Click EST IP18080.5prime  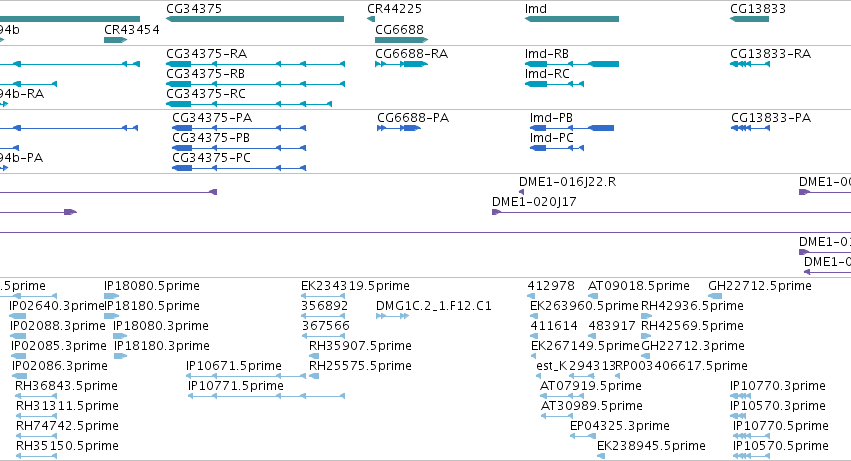pyautogui.click(x=111, y=296)
